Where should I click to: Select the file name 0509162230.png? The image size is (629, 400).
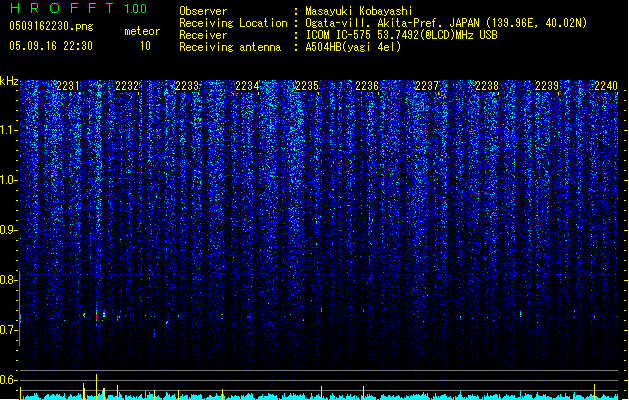[51, 26]
